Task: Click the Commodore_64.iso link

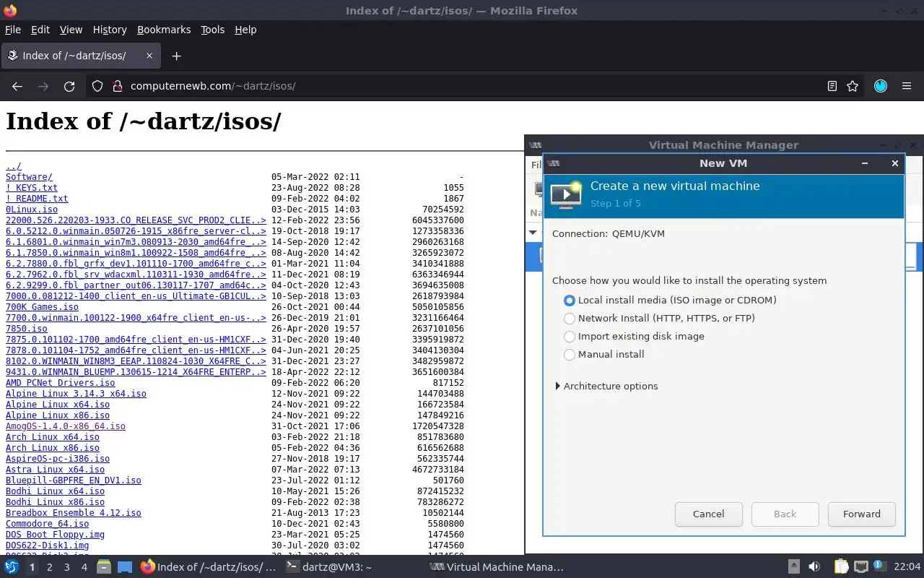Action: (48, 524)
